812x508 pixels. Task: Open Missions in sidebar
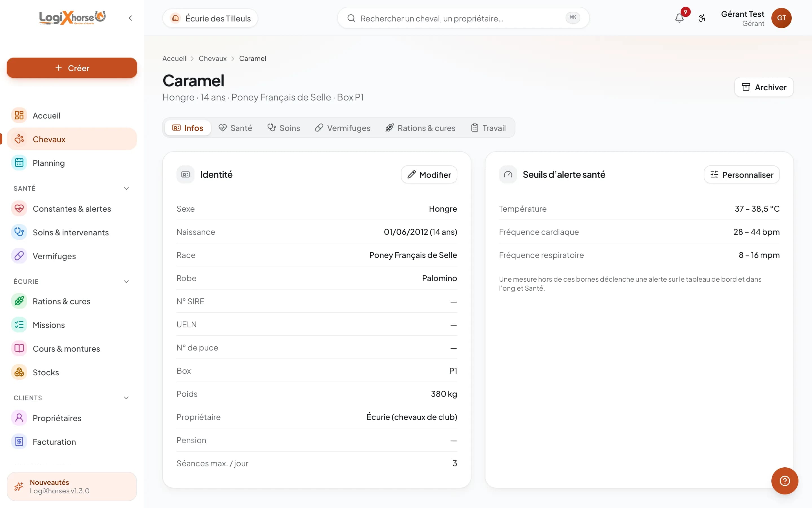[72, 325]
